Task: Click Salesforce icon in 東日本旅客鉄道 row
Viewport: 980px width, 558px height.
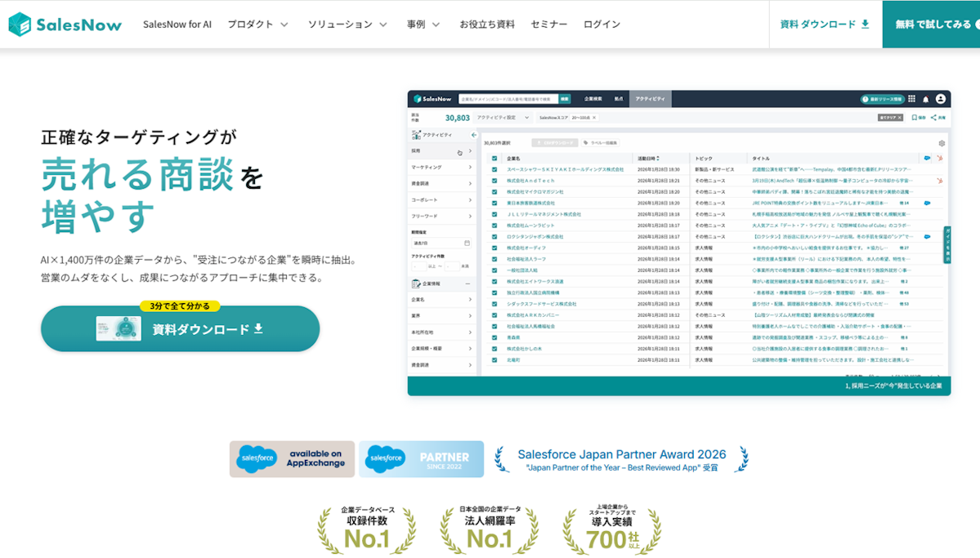Action: pyautogui.click(x=927, y=203)
